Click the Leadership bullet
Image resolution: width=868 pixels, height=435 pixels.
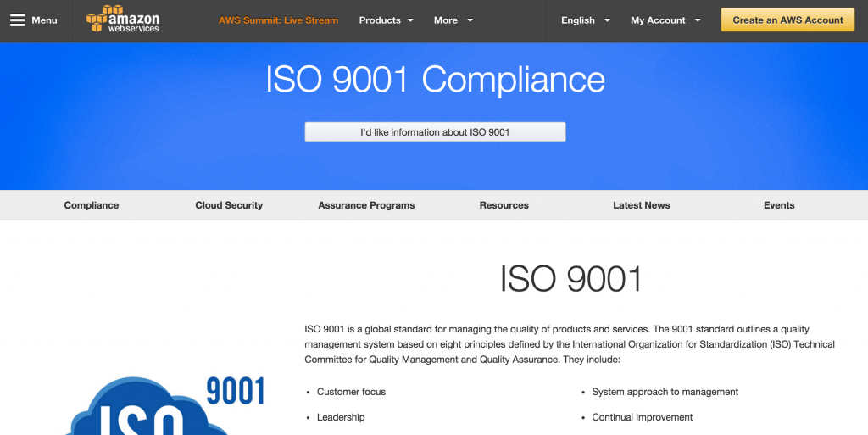coord(341,417)
